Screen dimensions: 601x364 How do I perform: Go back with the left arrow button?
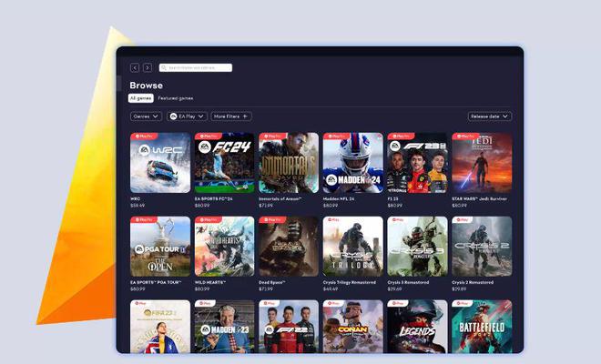click(135, 68)
